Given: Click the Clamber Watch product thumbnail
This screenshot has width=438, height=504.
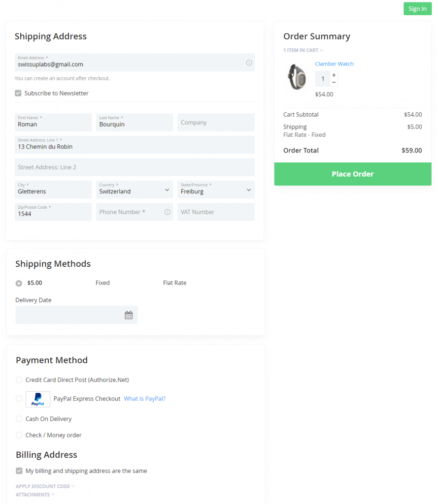Looking at the screenshot, I should [296, 77].
